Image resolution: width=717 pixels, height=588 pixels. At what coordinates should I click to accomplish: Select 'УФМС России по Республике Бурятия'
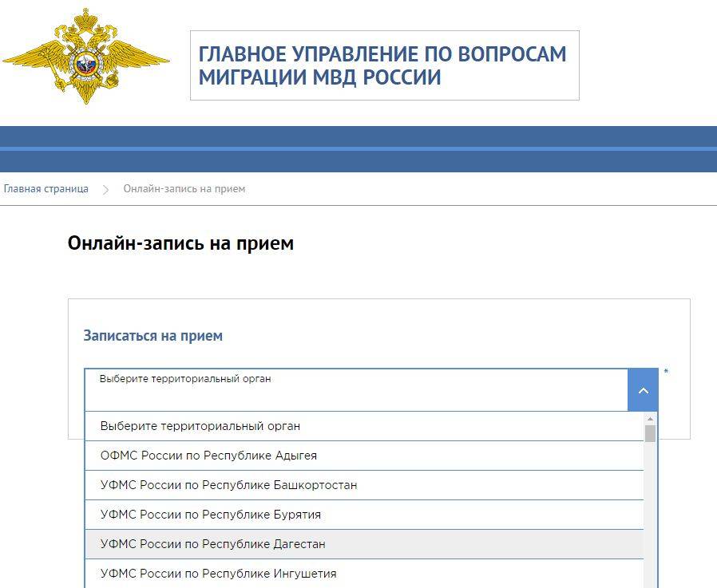tap(364, 515)
